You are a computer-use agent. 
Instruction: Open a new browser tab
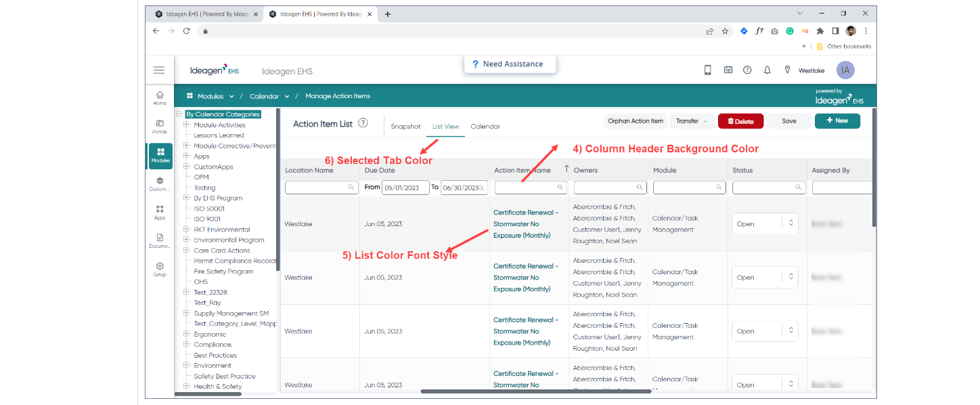pos(387,14)
